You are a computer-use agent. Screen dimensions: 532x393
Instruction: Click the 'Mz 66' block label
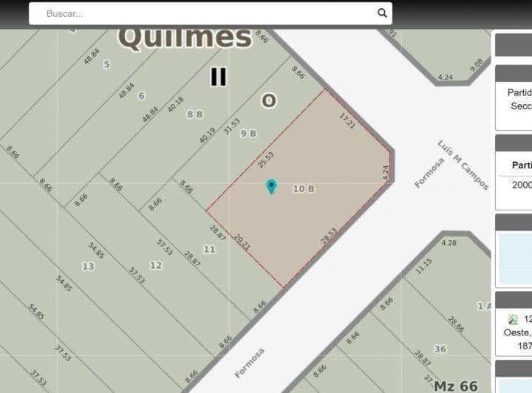tap(456, 386)
